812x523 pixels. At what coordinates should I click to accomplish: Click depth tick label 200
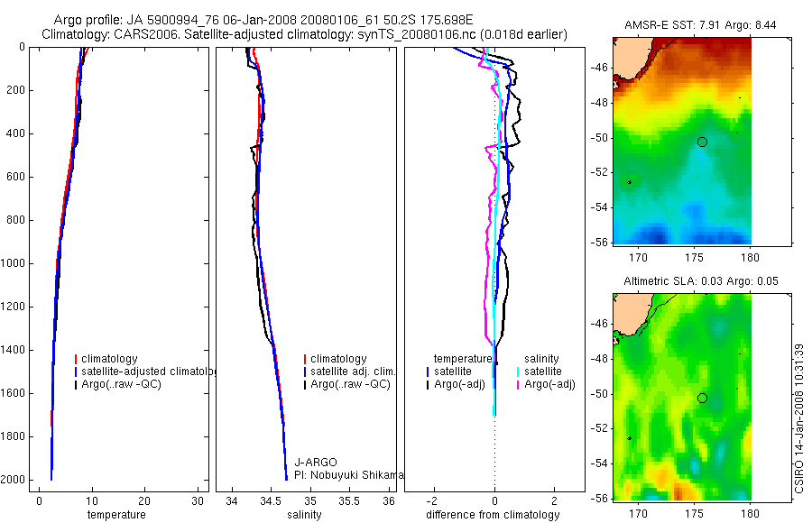coord(15,90)
